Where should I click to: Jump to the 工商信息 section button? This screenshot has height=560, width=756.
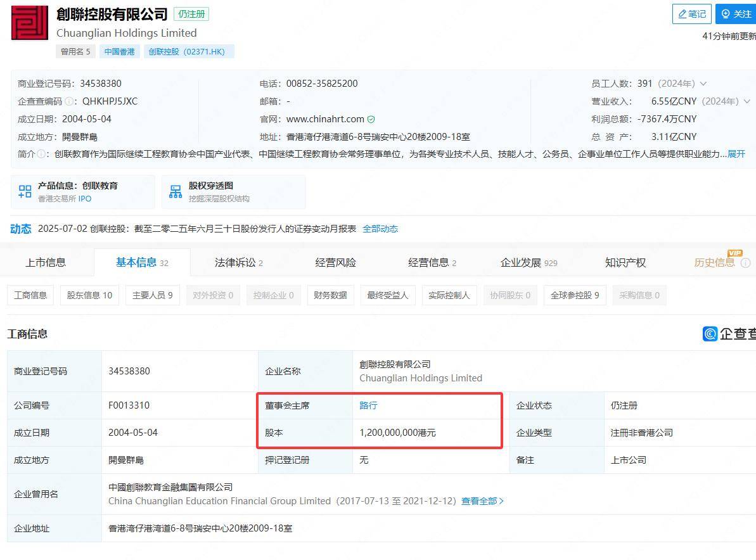30,295
